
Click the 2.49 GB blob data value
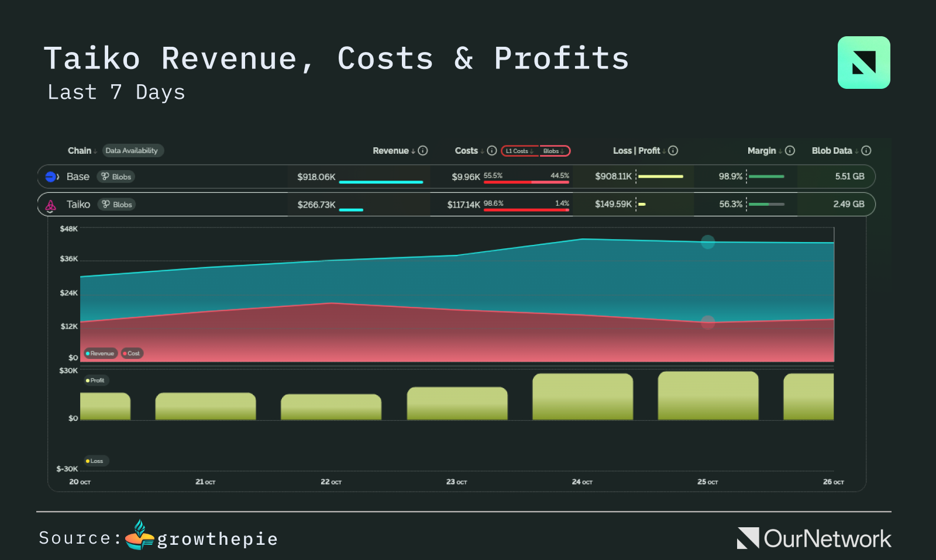click(849, 204)
